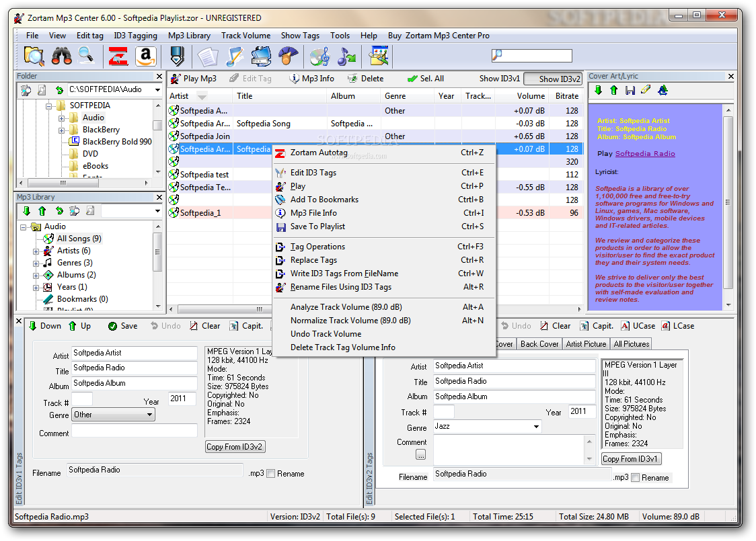
Task: Expand the Artists (6) library node
Action: coord(36,251)
